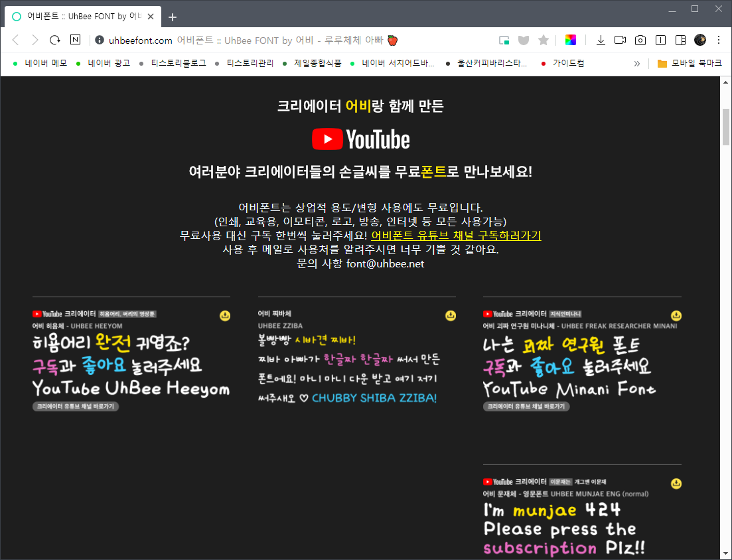Download the UHBEE ZZIBA font icon

click(x=451, y=316)
